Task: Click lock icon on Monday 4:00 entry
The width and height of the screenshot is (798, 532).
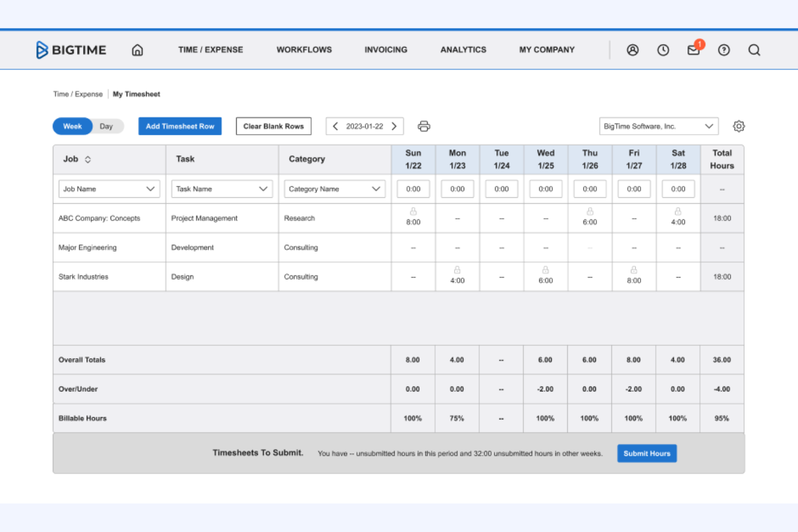Action: [x=457, y=270]
